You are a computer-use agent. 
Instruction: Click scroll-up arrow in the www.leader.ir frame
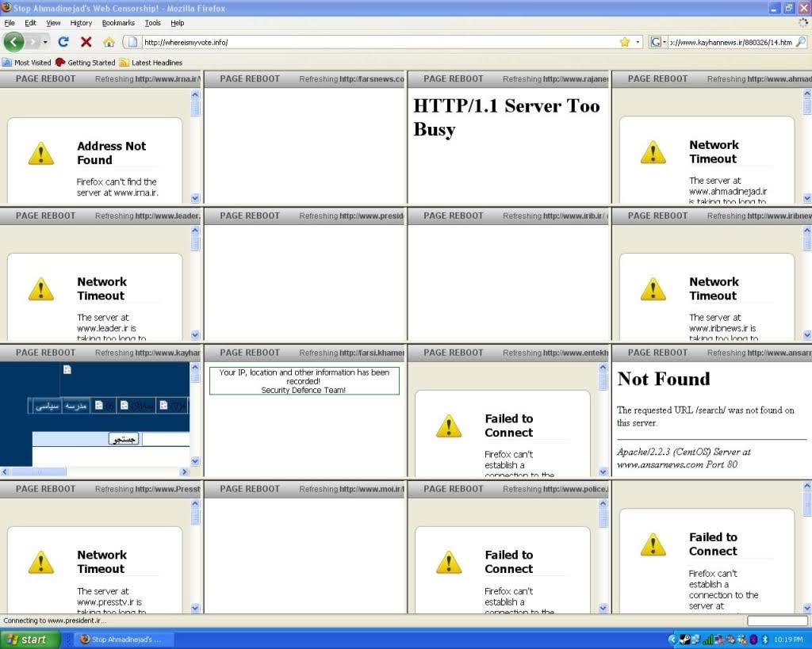pyautogui.click(x=195, y=231)
